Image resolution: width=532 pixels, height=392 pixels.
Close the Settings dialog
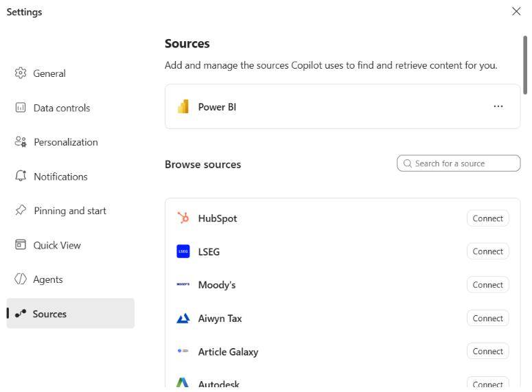(x=516, y=12)
